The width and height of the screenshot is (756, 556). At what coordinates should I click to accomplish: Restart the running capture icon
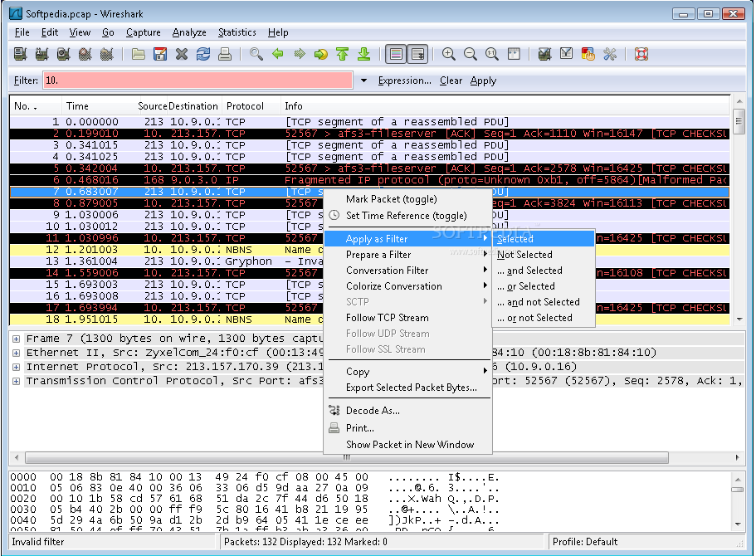point(106,54)
